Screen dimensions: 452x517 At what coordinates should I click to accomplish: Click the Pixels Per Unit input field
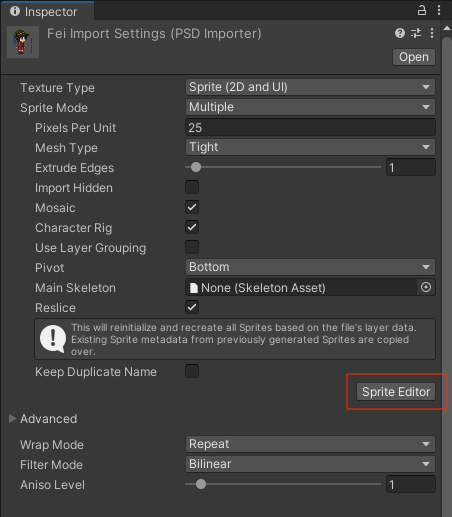(x=310, y=127)
